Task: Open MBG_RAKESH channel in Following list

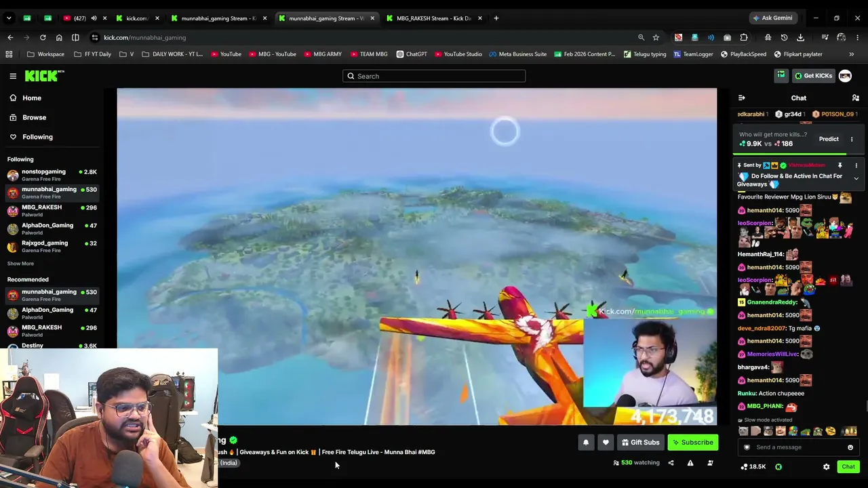Action: pos(52,211)
